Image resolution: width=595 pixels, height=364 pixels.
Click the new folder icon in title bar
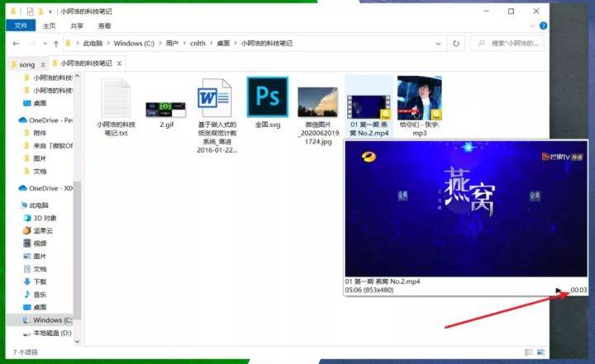pyautogui.click(x=40, y=12)
